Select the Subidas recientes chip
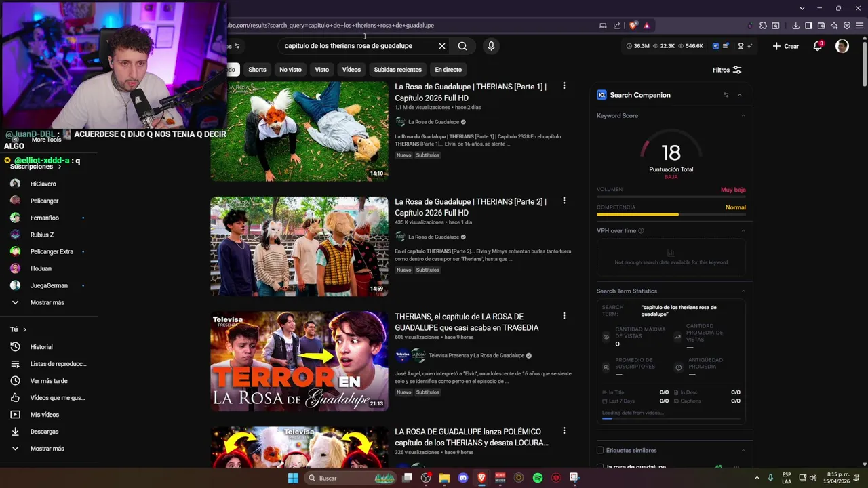The image size is (868, 488). (x=397, y=70)
